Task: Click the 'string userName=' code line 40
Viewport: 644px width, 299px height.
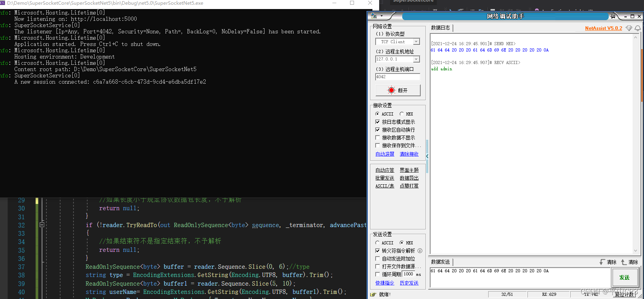Action: (x=216, y=292)
